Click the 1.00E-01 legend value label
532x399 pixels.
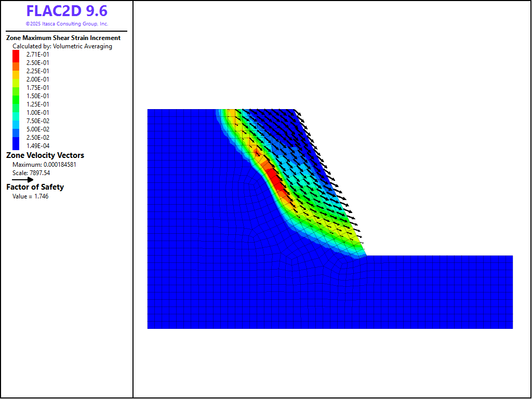(38, 113)
